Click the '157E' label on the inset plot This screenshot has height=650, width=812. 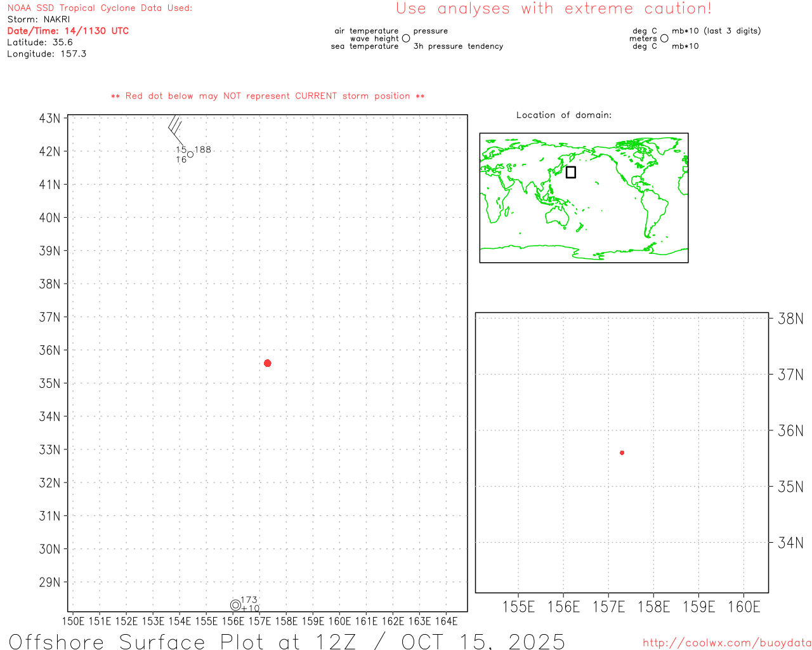(x=609, y=607)
